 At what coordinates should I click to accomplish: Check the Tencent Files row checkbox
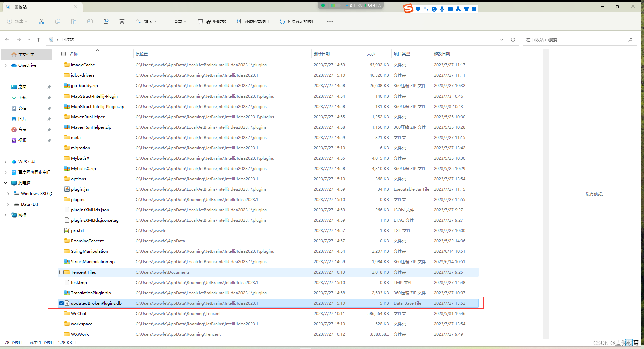pos(61,272)
